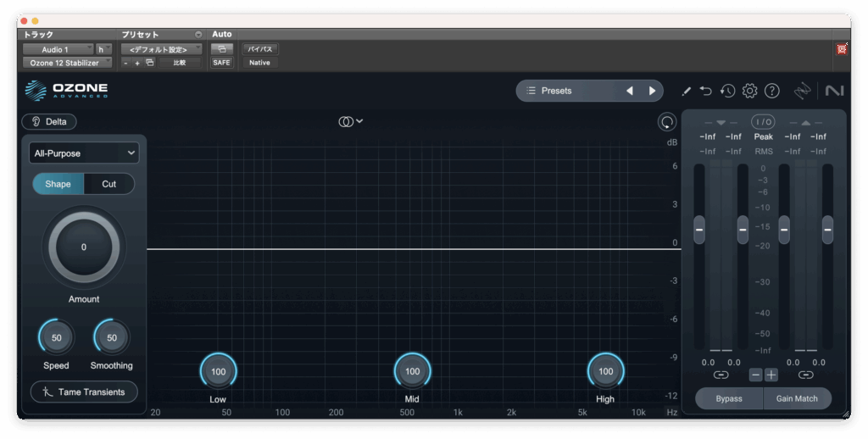Viewport: 868px width, 439px height.
Task: Open the Ozone 12 Stabilizer plugin selector
Action: coord(66,63)
